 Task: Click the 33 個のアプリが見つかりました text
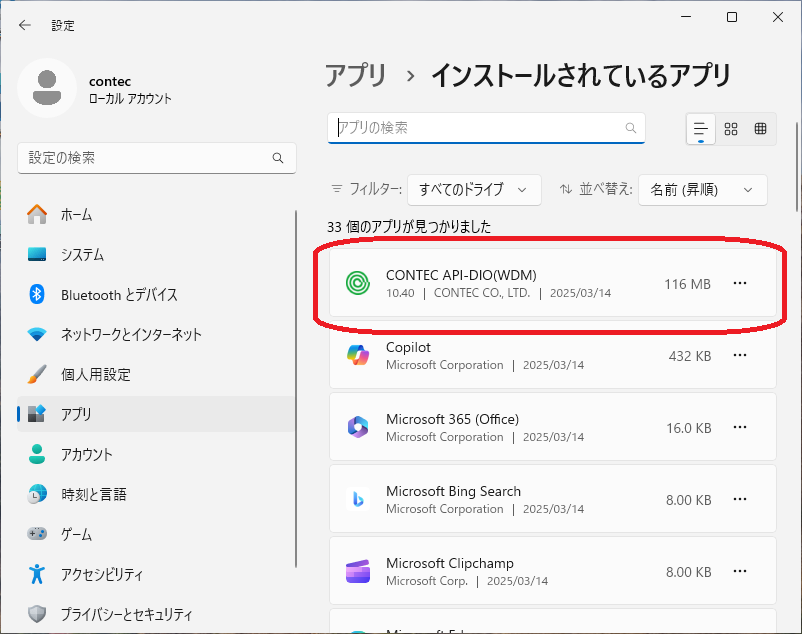pos(409,227)
